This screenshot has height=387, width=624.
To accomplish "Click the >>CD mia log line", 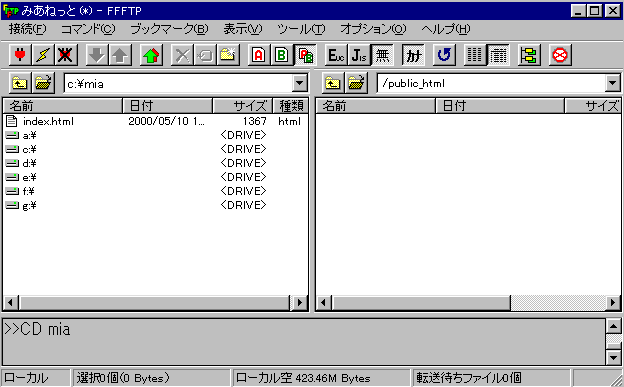I will click(x=37, y=330).
